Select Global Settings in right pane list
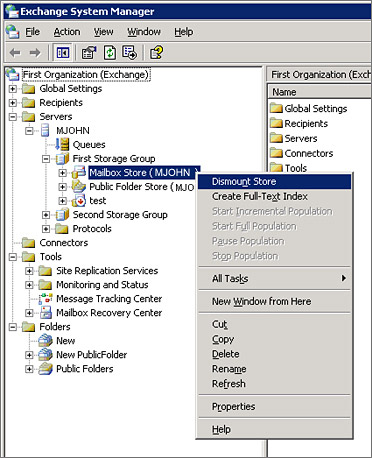 [309, 108]
